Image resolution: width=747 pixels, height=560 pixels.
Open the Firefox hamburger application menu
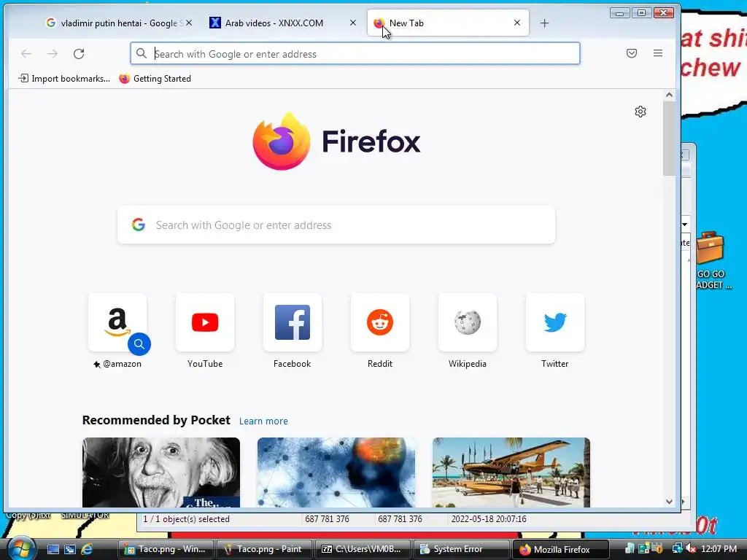pos(658,53)
